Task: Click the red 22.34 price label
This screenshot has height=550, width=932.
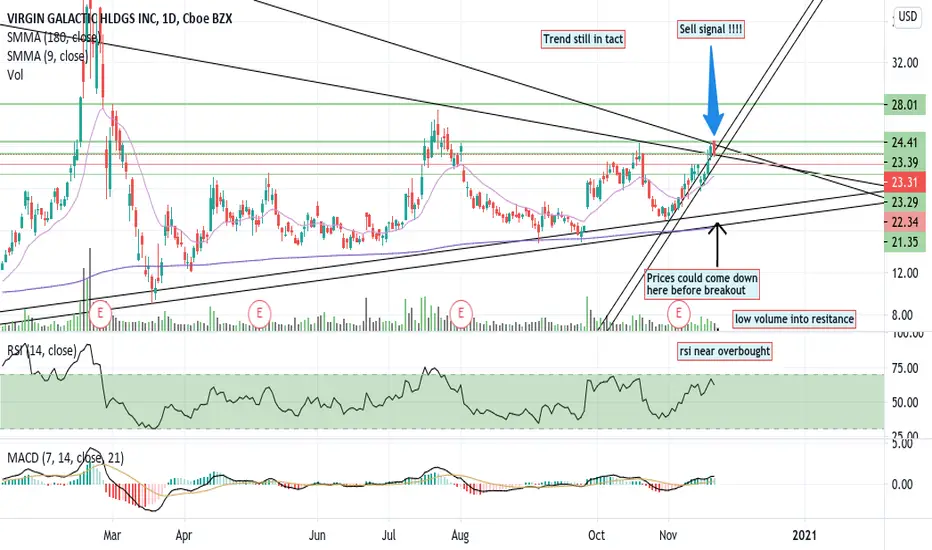Action: pyautogui.click(x=905, y=222)
